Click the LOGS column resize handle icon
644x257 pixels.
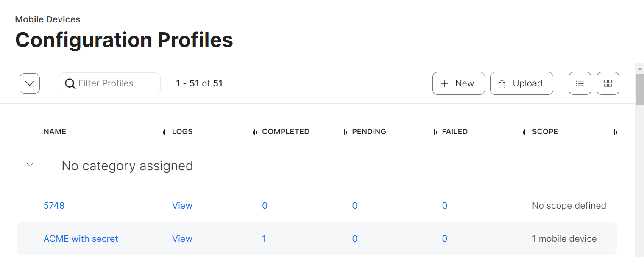pyautogui.click(x=165, y=132)
